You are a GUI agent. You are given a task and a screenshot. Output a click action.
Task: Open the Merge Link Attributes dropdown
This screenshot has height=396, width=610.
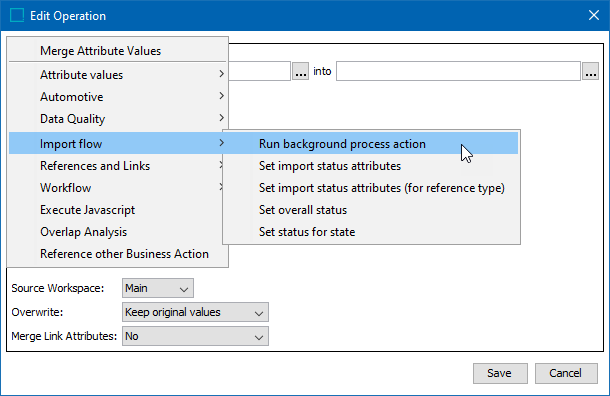(x=195, y=336)
